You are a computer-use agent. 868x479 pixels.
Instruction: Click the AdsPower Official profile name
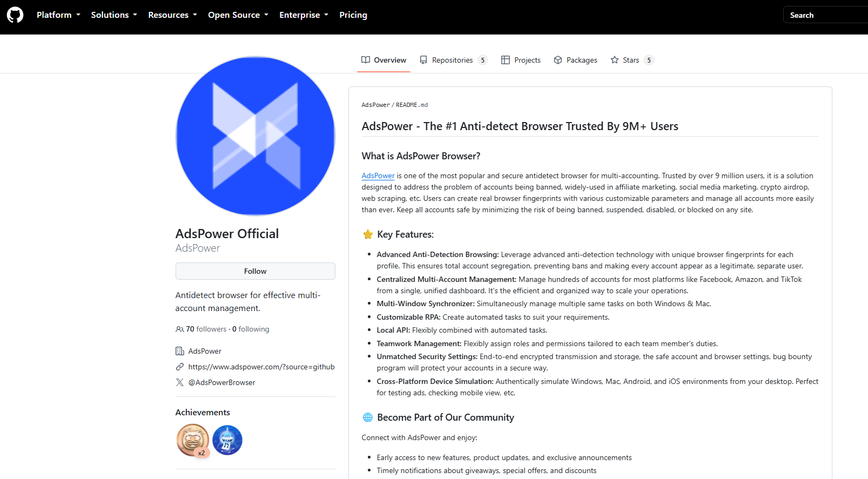[x=227, y=234]
